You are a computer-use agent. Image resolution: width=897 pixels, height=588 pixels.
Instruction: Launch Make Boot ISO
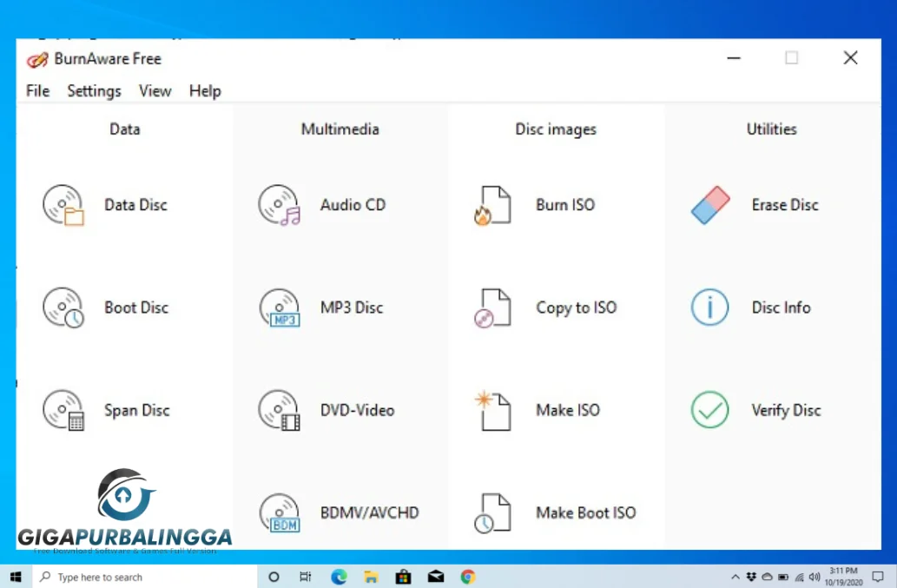[556, 512]
